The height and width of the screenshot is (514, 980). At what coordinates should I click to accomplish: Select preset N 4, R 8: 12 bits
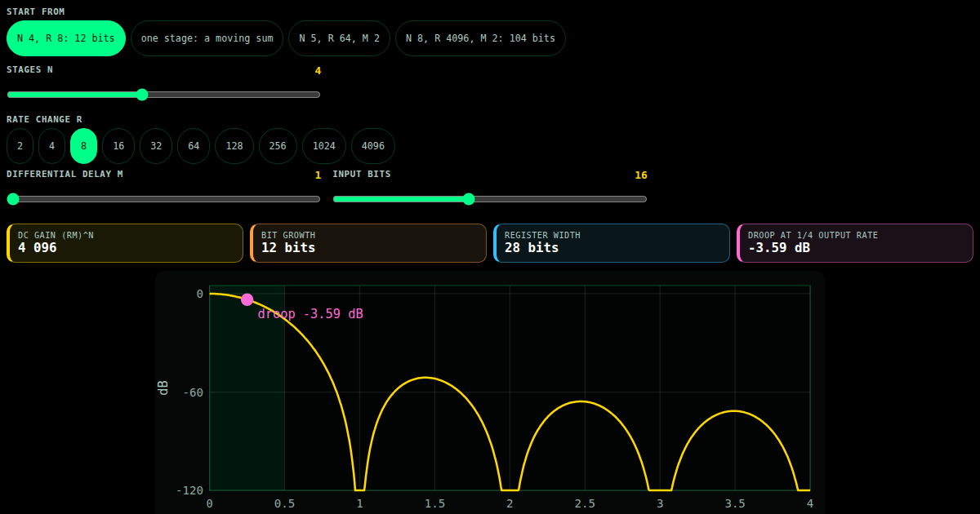pos(66,38)
